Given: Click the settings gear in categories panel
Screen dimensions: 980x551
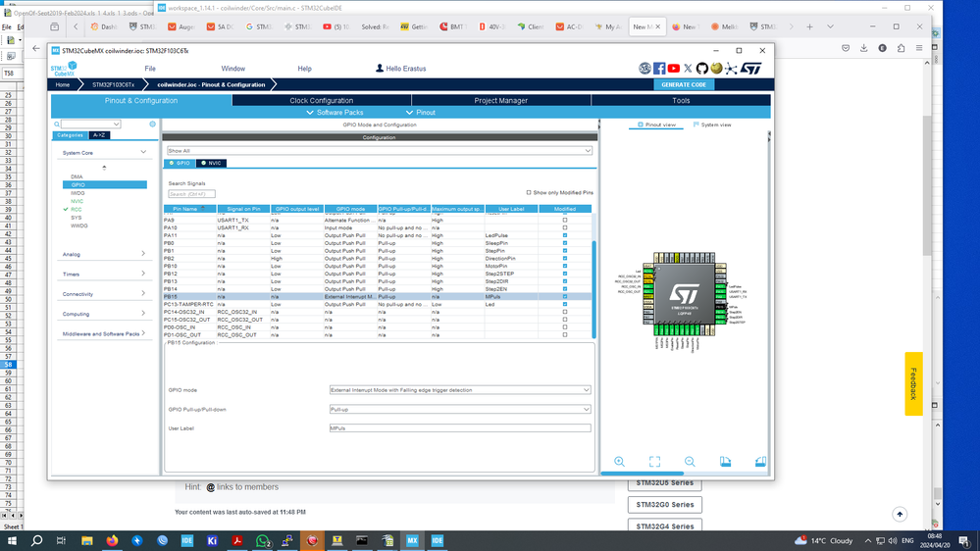Looking at the screenshot, I should (152, 125).
